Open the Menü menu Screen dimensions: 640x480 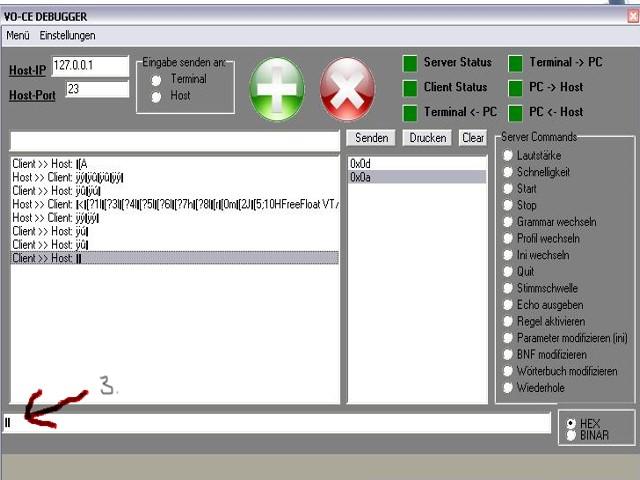(x=18, y=35)
